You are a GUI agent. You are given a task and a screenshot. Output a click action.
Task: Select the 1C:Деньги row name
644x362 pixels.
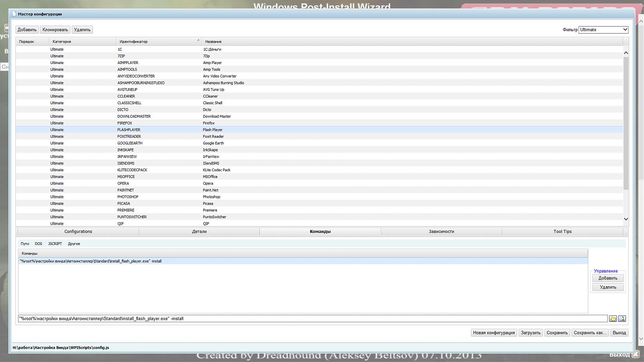(x=212, y=50)
